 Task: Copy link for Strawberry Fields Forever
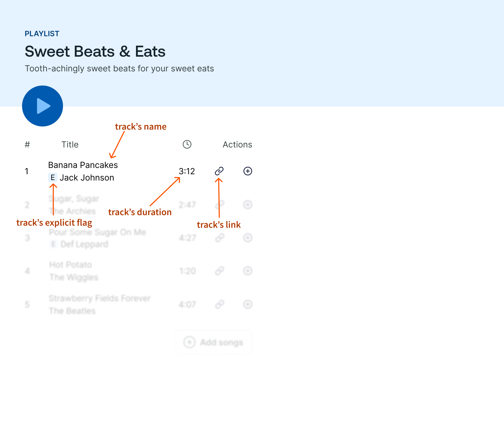click(220, 304)
